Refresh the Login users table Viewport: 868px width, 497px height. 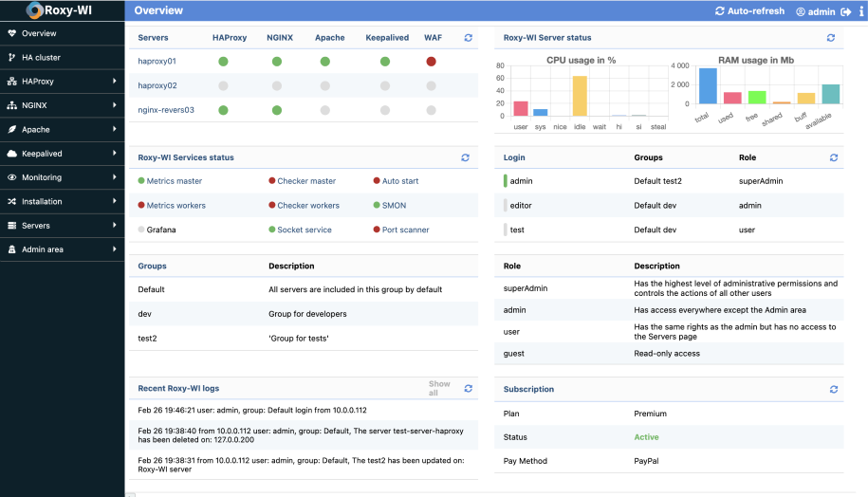(x=833, y=157)
